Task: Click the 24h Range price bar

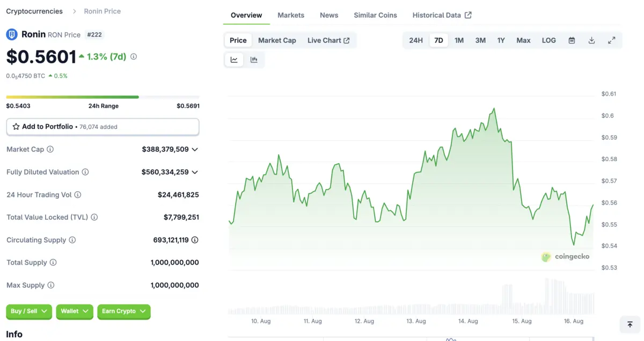Action: point(103,97)
